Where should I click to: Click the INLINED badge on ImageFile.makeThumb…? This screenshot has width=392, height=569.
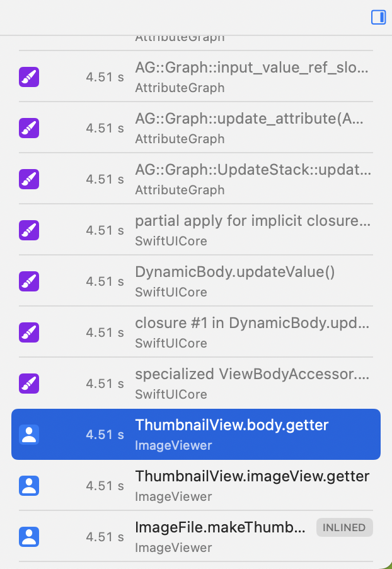[x=344, y=527]
